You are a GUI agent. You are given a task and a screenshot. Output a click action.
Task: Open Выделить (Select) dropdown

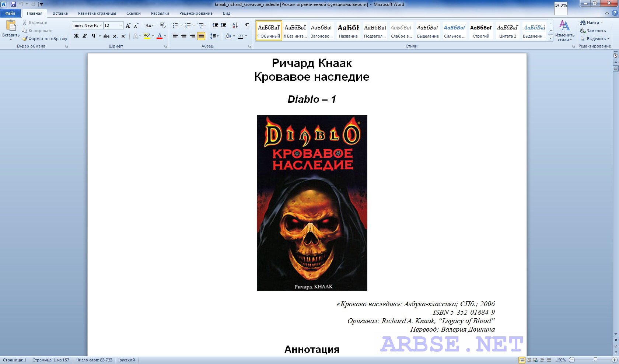pyautogui.click(x=594, y=39)
